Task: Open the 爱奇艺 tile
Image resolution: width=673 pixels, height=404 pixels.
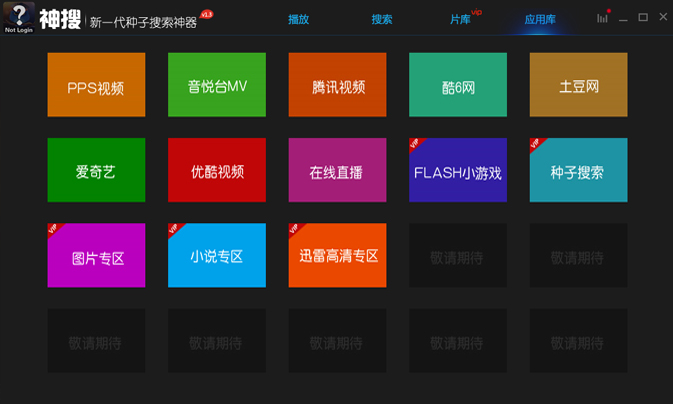Action: point(96,170)
